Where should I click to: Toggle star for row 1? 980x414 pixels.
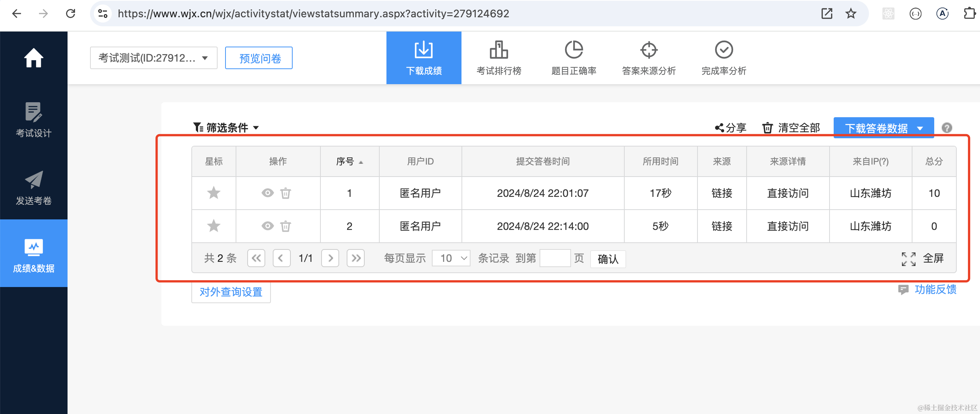(x=213, y=193)
